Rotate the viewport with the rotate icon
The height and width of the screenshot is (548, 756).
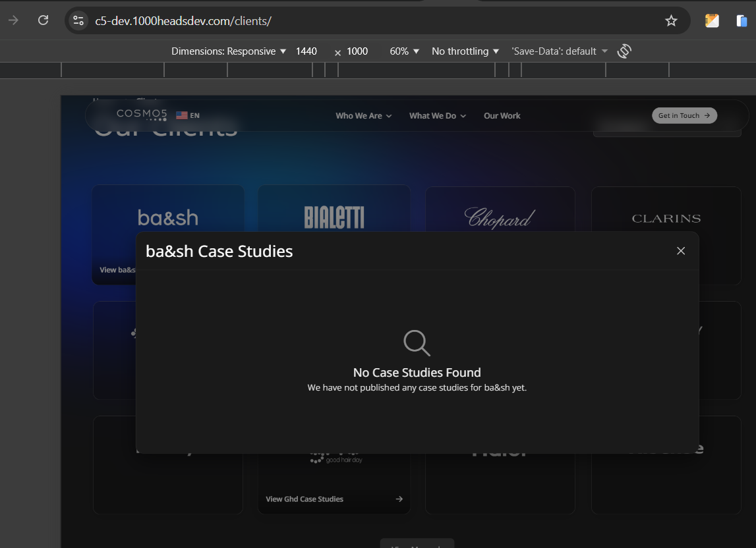click(624, 51)
